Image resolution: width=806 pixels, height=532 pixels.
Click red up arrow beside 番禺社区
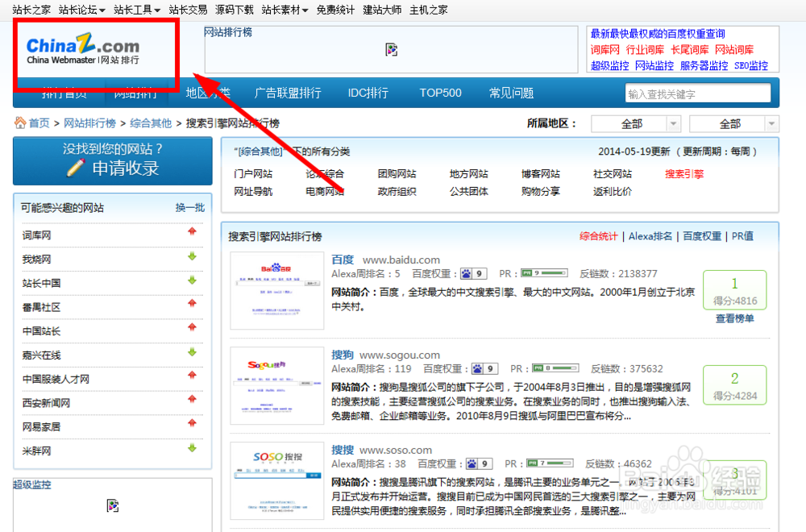(x=193, y=303)
